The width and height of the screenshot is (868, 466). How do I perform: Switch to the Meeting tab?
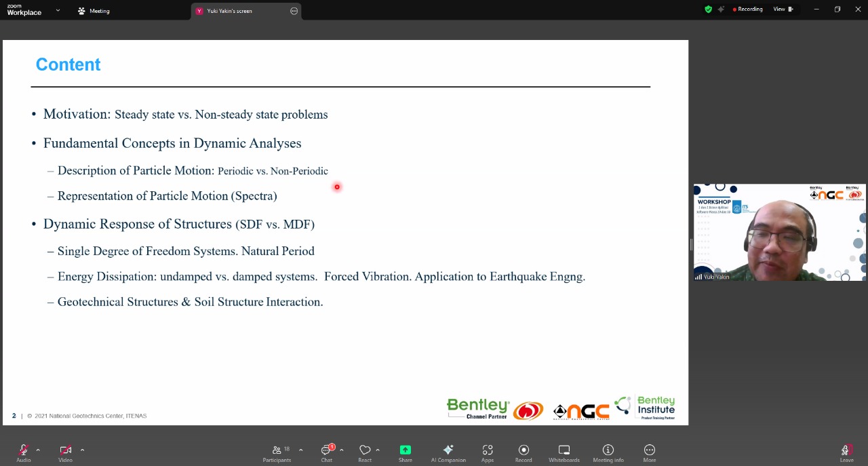(94, 11)
